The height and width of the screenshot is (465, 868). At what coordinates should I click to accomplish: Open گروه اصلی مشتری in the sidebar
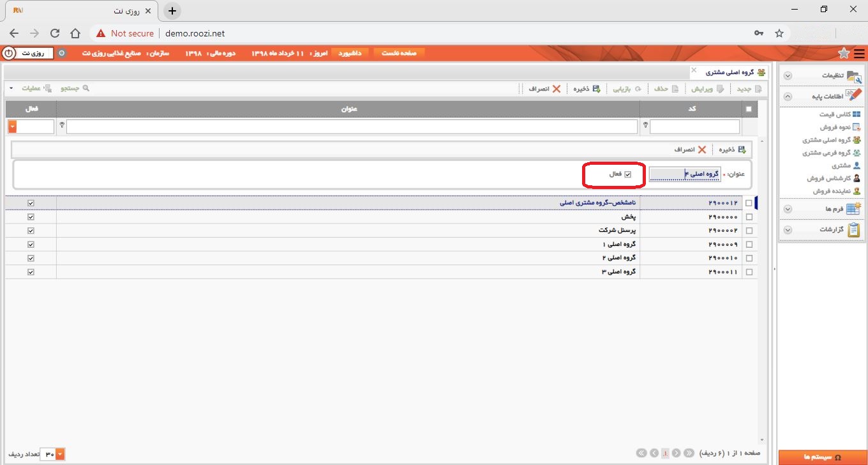(832, 140)
